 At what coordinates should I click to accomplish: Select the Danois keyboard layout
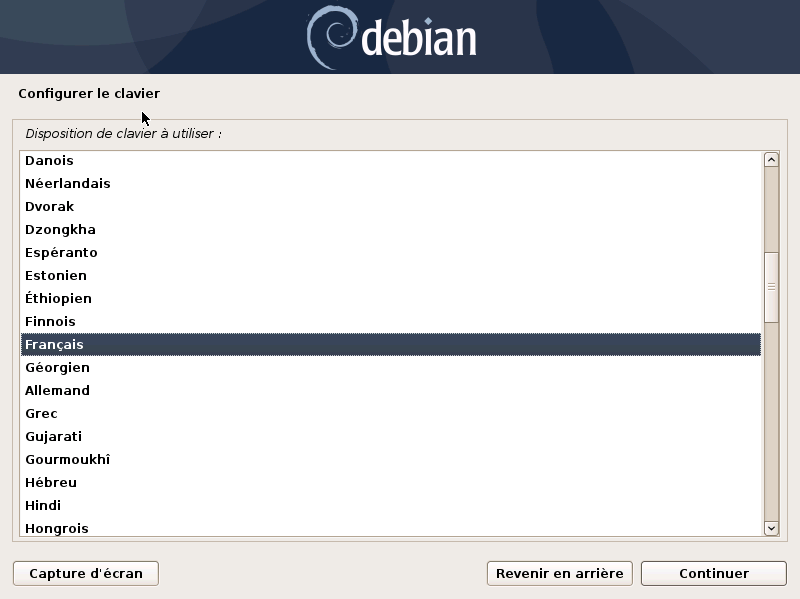(391, 161)
